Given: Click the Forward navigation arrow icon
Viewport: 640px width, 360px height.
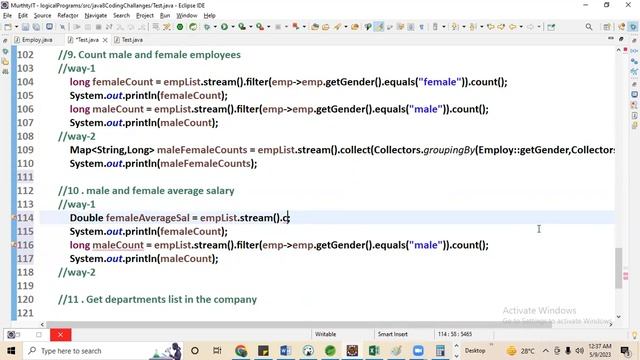Looking at the screenshot, I should click(530, 27).
